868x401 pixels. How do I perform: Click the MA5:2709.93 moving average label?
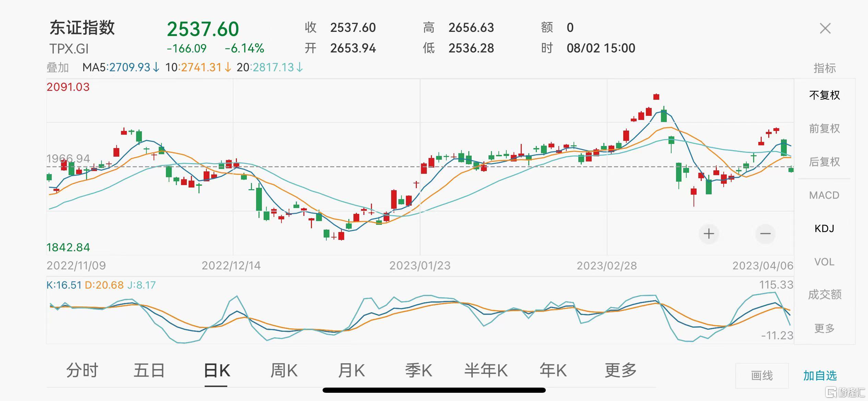coord(121,68)
